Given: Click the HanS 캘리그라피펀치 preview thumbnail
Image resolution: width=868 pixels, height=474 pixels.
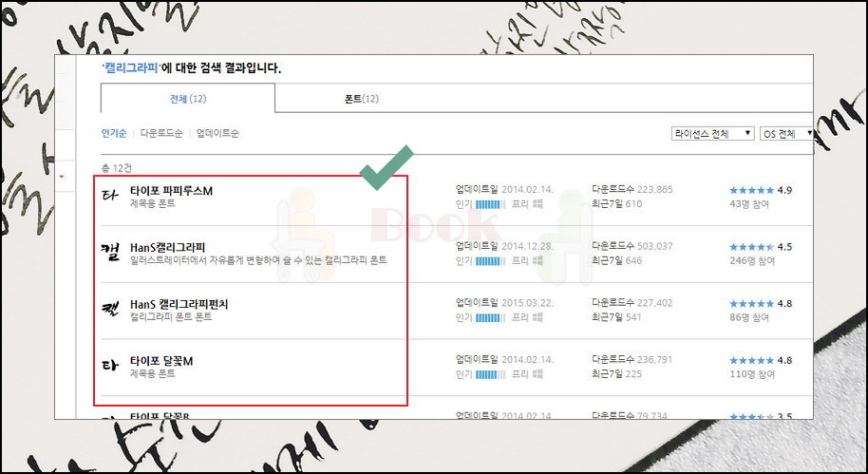Looking at the screenshot, I should click(110, 309).
